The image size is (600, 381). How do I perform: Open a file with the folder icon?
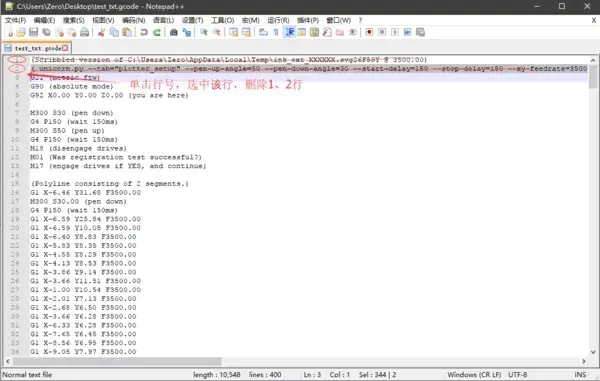(21, 33)
